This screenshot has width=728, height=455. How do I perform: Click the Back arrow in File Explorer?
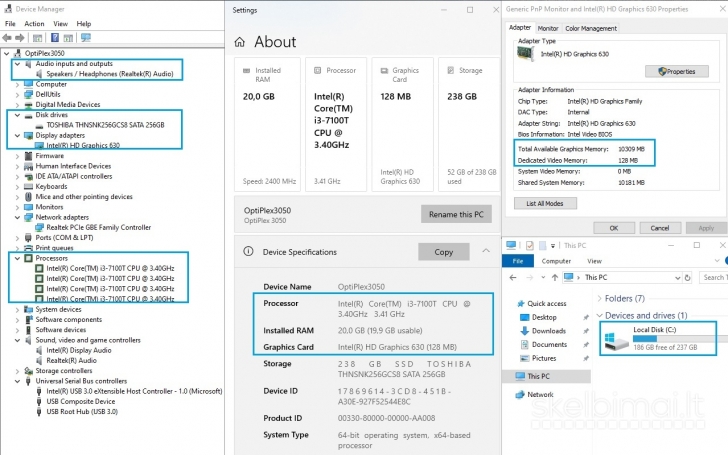click(x=513, y=278)
